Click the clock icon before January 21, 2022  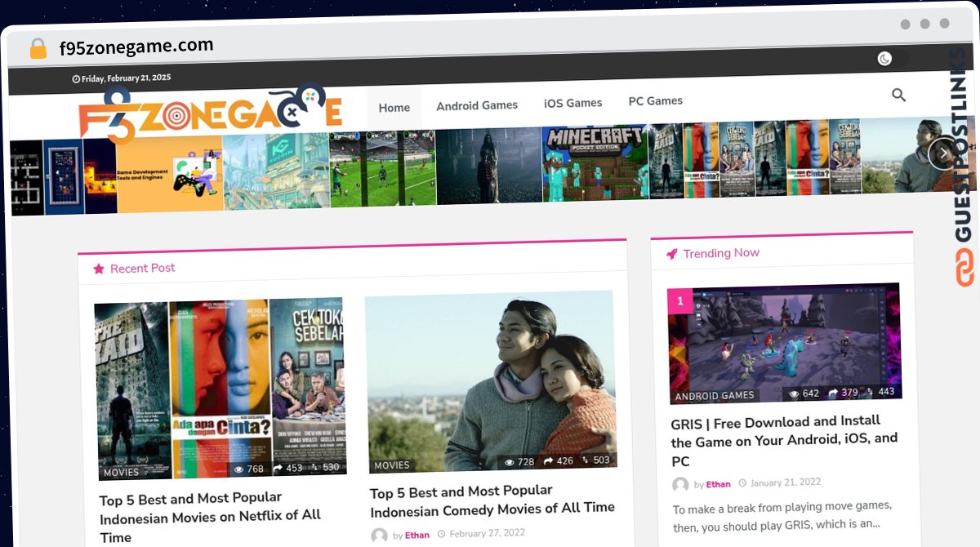(742, 483)
